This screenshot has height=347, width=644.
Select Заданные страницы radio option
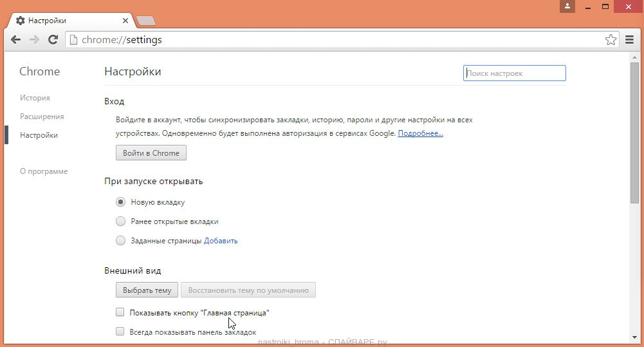coord(120,241)
